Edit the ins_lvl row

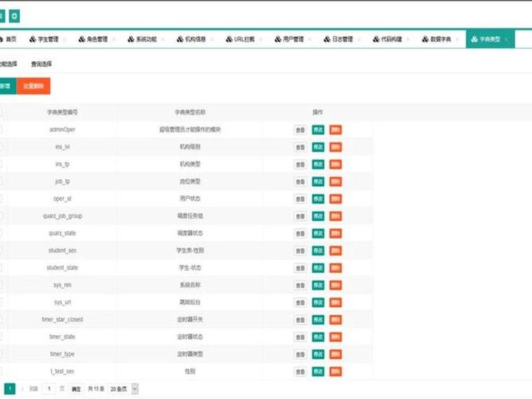point(318,147)
